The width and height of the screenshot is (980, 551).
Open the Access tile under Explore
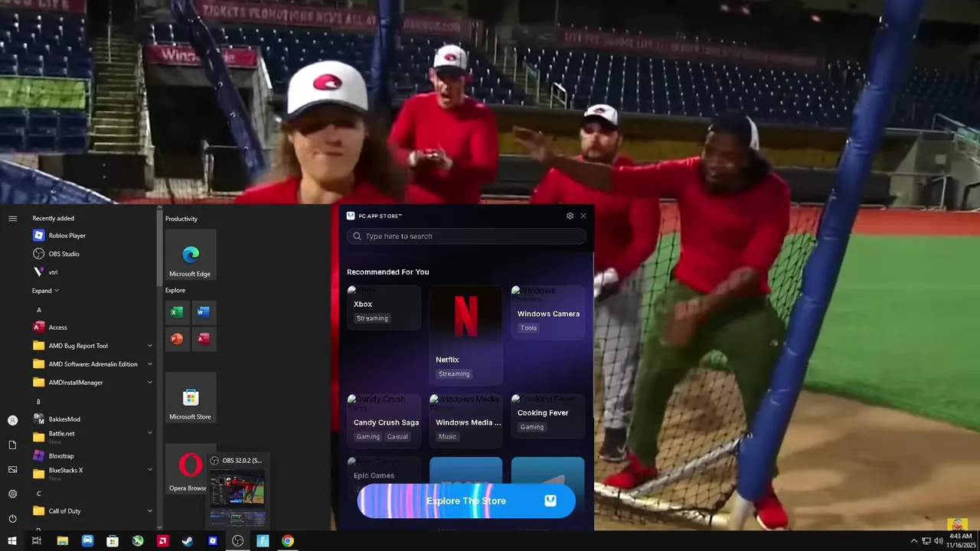point(203,338)
